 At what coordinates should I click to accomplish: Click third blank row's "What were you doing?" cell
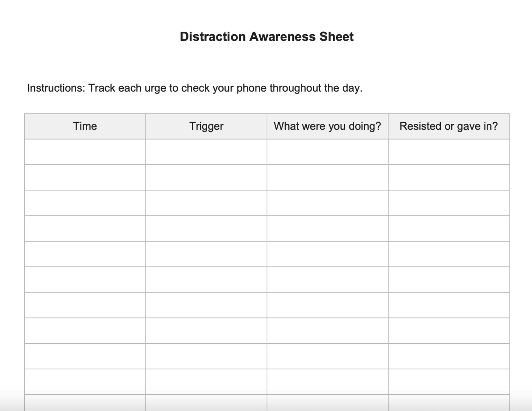coord(327,203)
